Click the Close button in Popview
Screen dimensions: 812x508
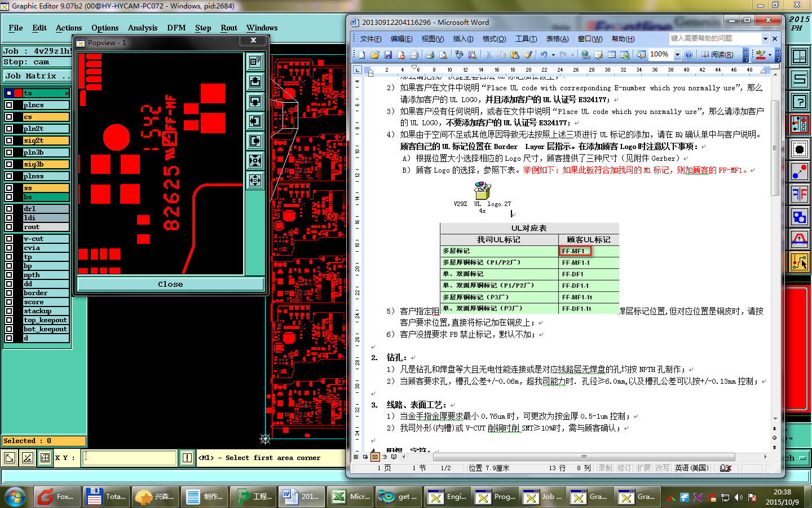[170, 284]
